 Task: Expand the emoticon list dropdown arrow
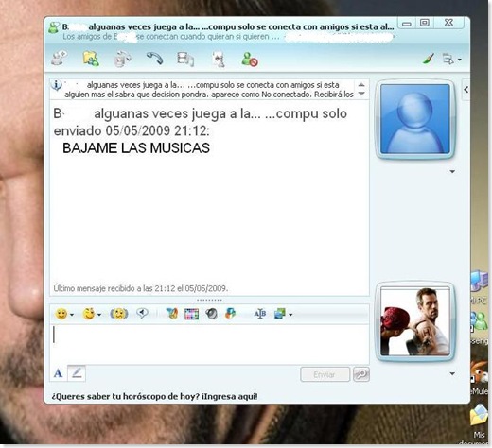(x=72, y=315)
